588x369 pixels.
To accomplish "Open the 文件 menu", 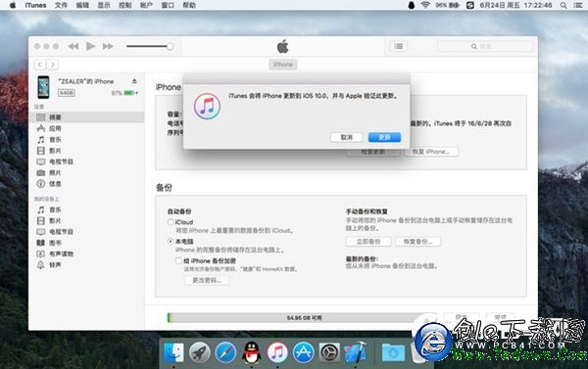I will point(61,5).
